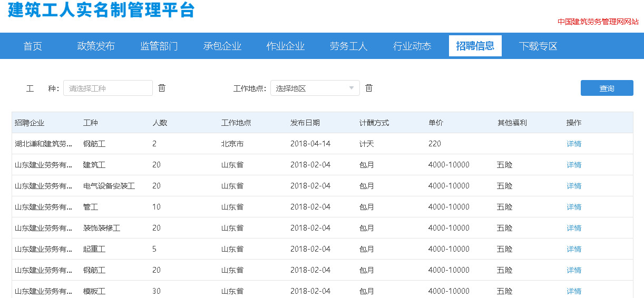
Task: Click the 220 unit price cell
Action: click(435, 144)
